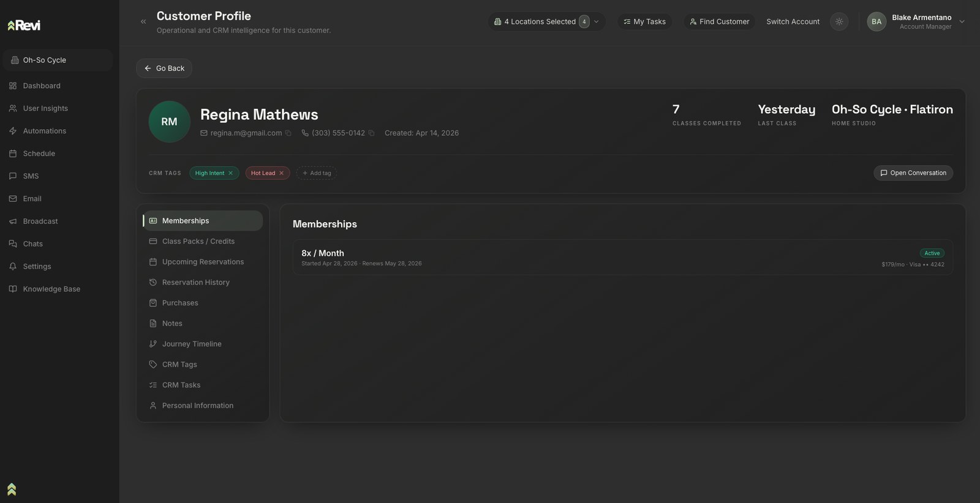Viewport: 980px width, 503px height.
Task: Open the 4 Locations Selected dropdown
Action: 546,21
